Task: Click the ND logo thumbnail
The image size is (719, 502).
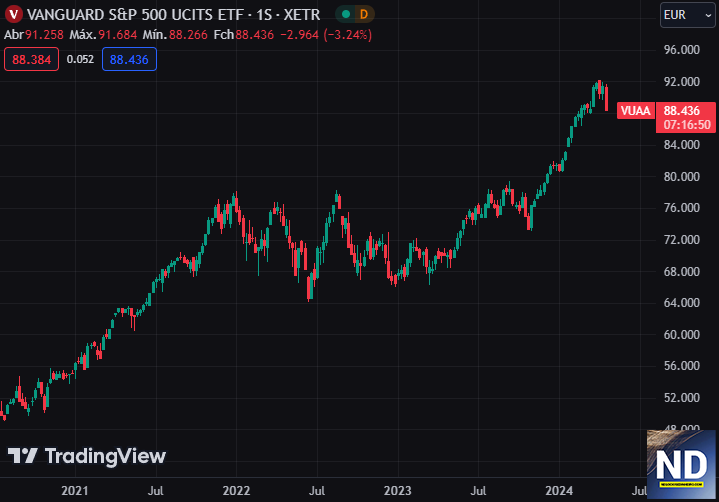Action: click(x=681, y=464)
